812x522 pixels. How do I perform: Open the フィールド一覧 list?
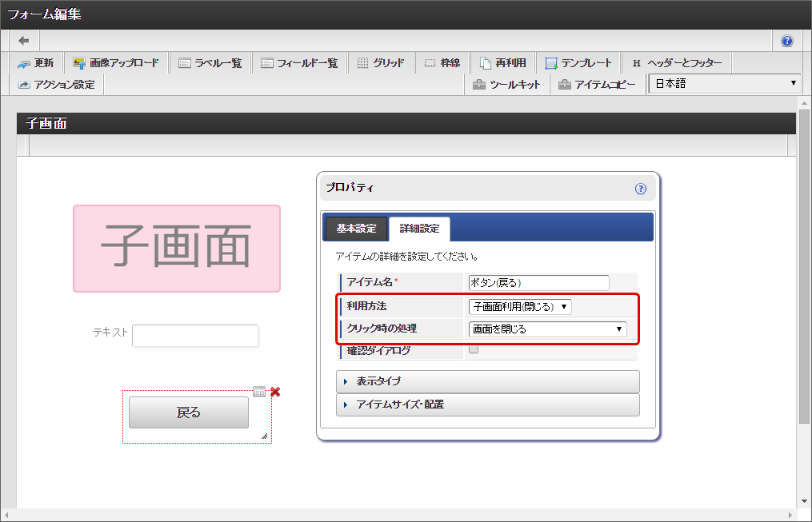(x=299, y=63)
